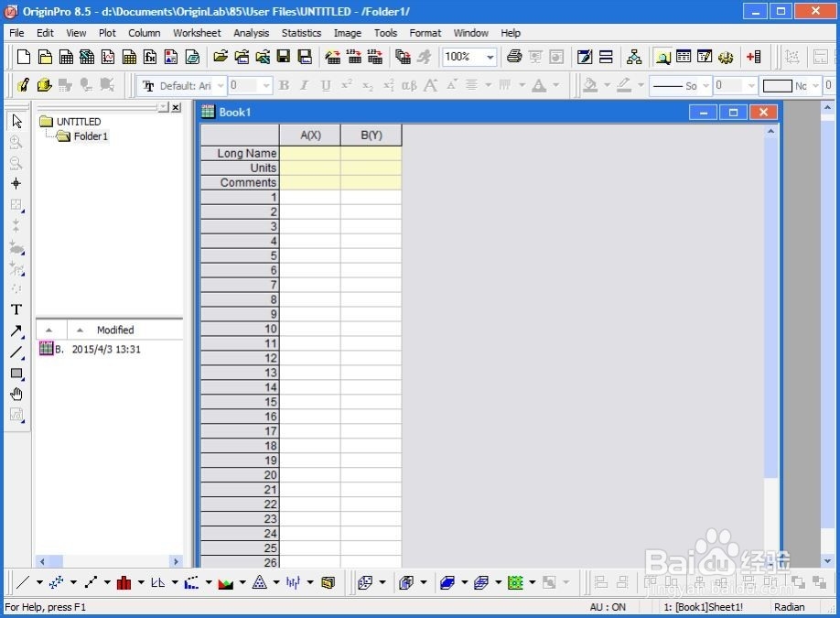Click the Import Wizard icon

333,57
